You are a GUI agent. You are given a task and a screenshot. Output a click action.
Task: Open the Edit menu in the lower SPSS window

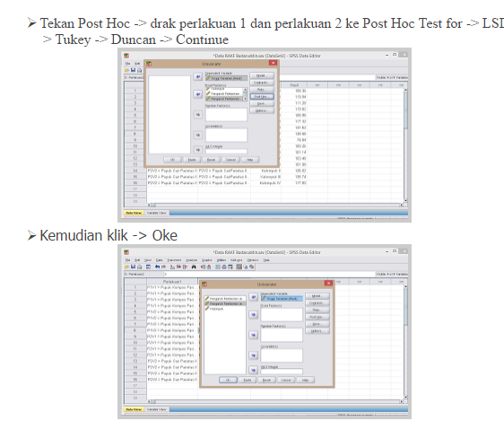(137, 259)
